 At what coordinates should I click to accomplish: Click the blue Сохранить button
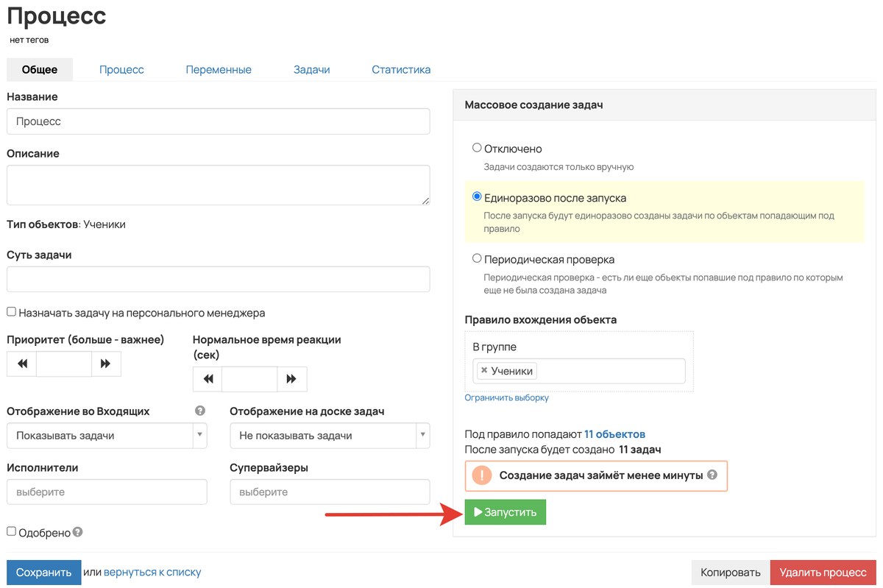click(44, 573)
